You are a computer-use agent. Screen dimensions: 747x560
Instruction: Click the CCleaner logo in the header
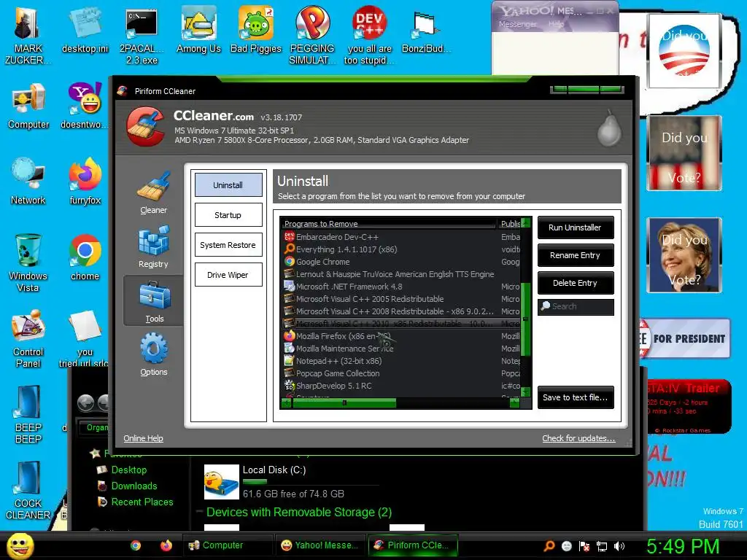point(145,127)
